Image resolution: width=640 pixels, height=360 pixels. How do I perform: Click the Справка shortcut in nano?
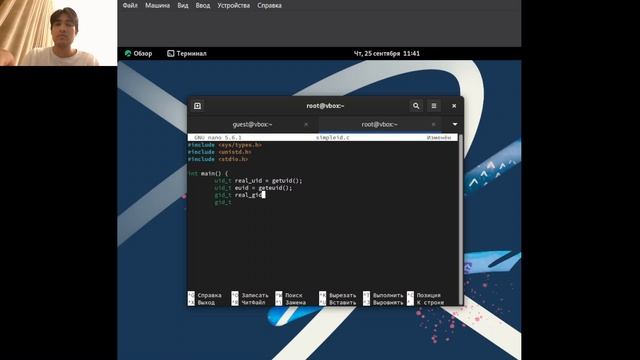[205, 295]
